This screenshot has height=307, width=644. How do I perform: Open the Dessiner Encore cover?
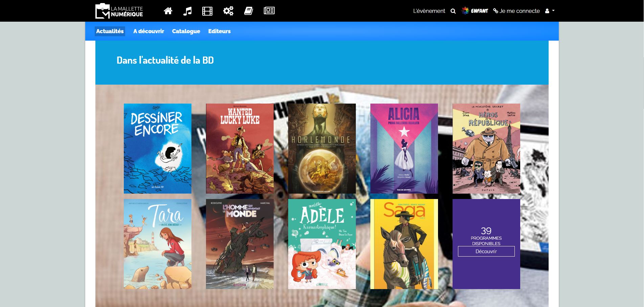point(158,149)
